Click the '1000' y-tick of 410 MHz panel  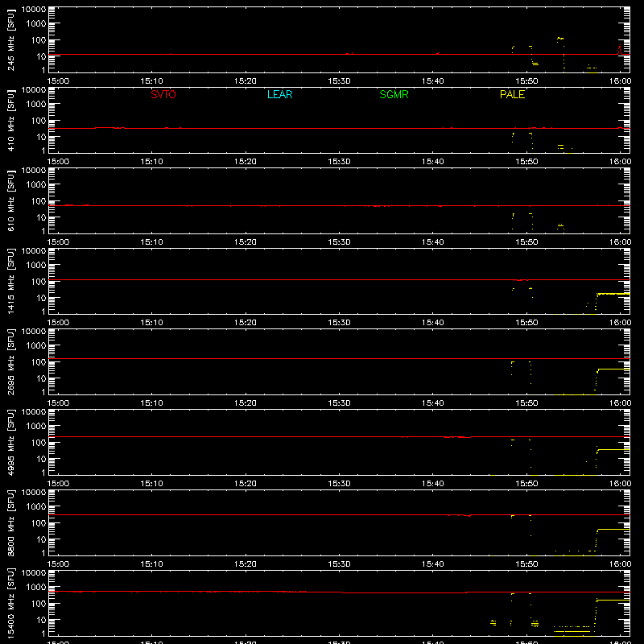click(x=36, y=104)
